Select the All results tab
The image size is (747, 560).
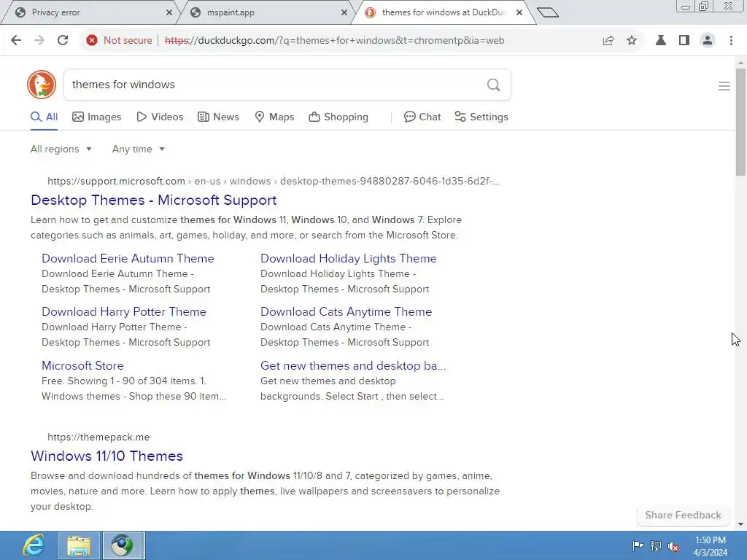pyautogui.click(x=44, y=117)
